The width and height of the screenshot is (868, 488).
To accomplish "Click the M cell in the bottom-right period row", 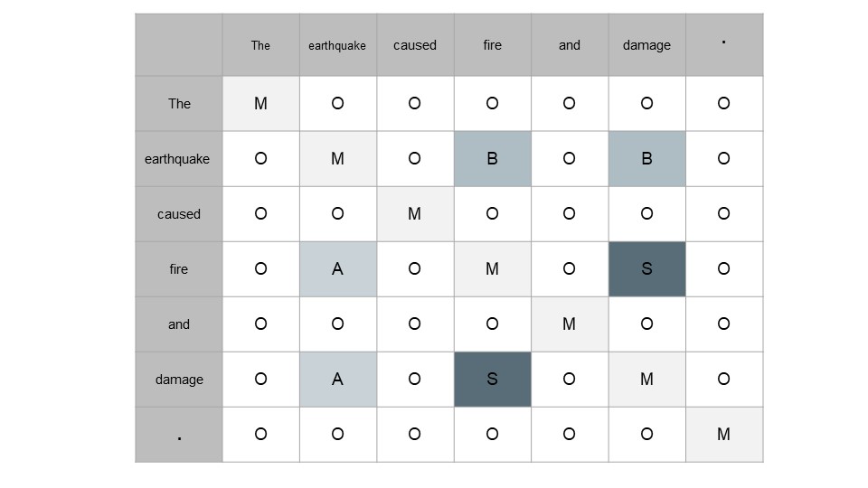I will (x=724, y=435).
